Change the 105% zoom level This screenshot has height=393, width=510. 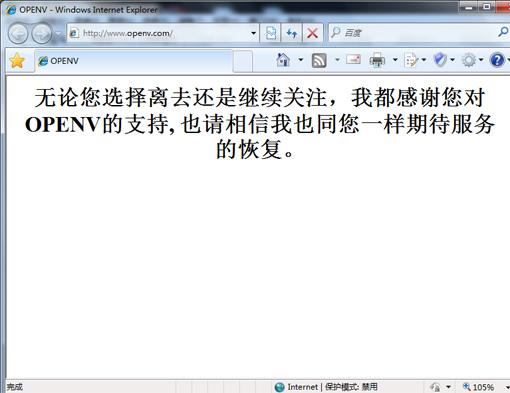pos(479,387)
